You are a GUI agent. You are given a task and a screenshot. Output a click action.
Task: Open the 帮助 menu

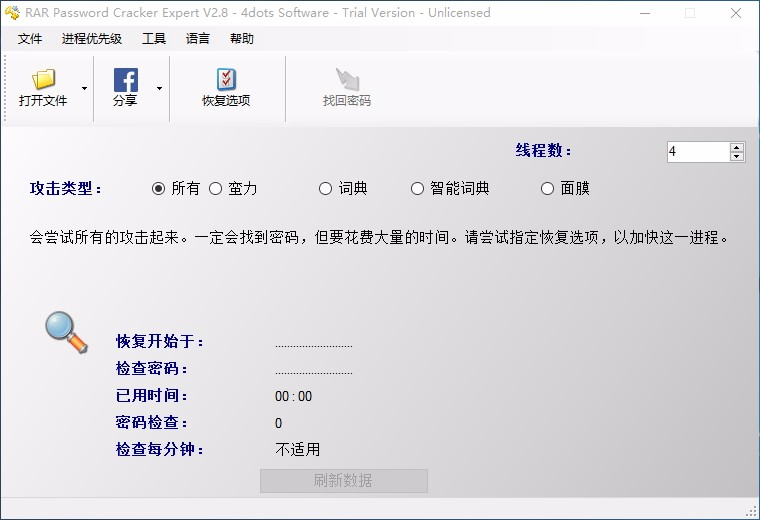241,38
